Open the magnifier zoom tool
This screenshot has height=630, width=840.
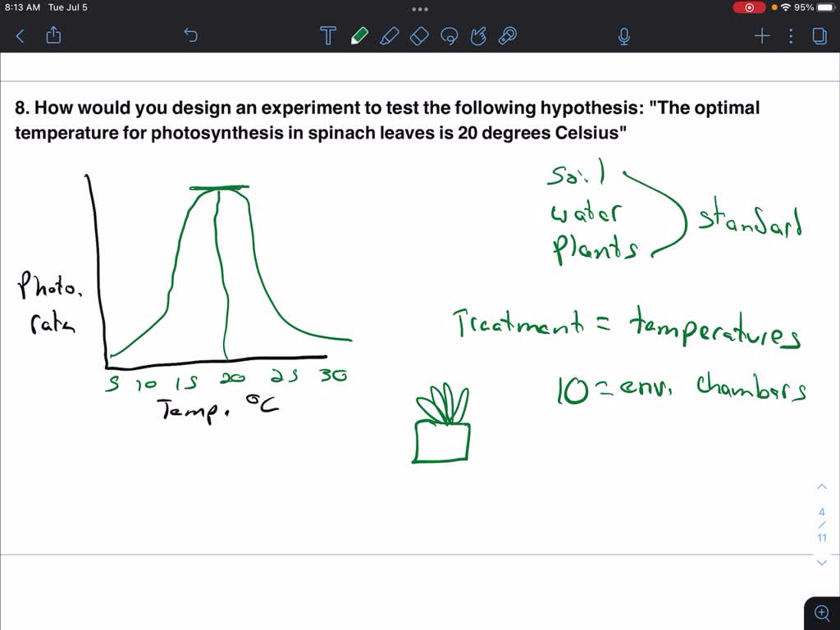pos(507,35)
